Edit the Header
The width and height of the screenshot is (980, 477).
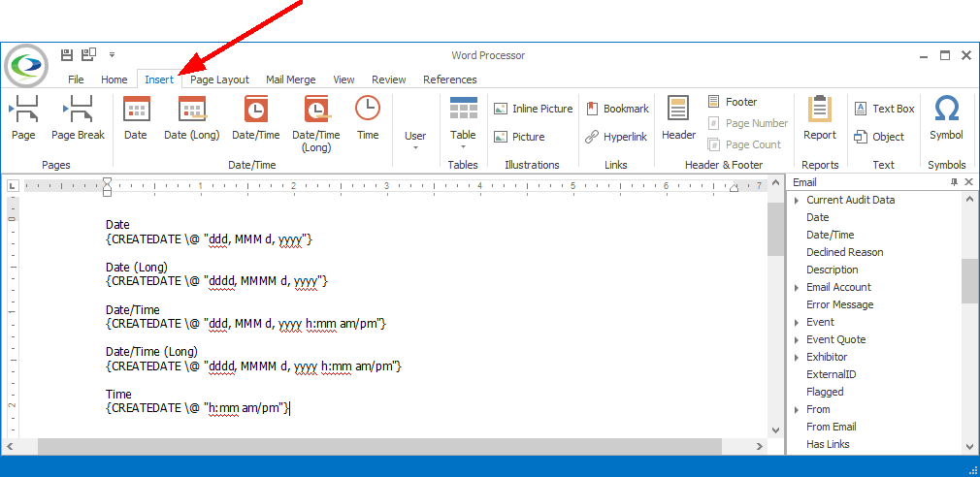coord(679,117)
